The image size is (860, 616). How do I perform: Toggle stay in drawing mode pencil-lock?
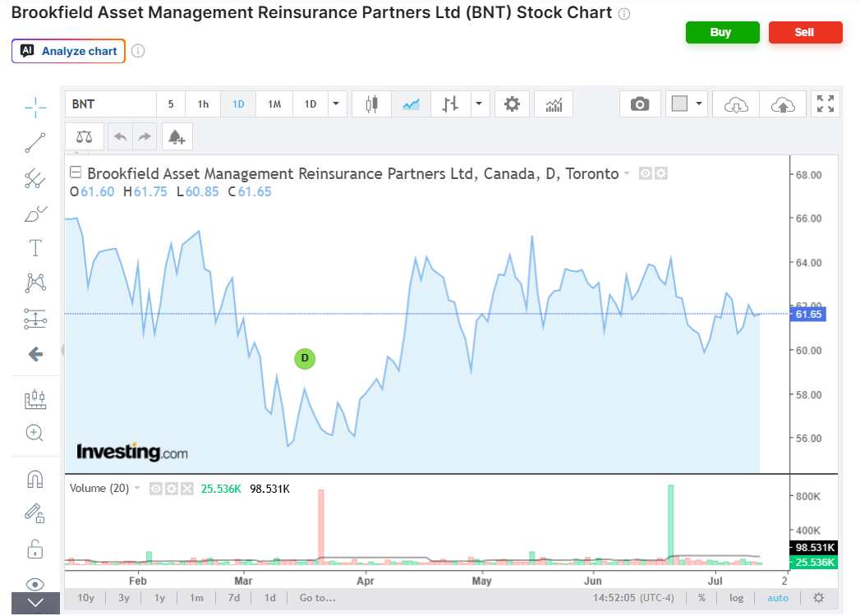click(x=35, y=513)
